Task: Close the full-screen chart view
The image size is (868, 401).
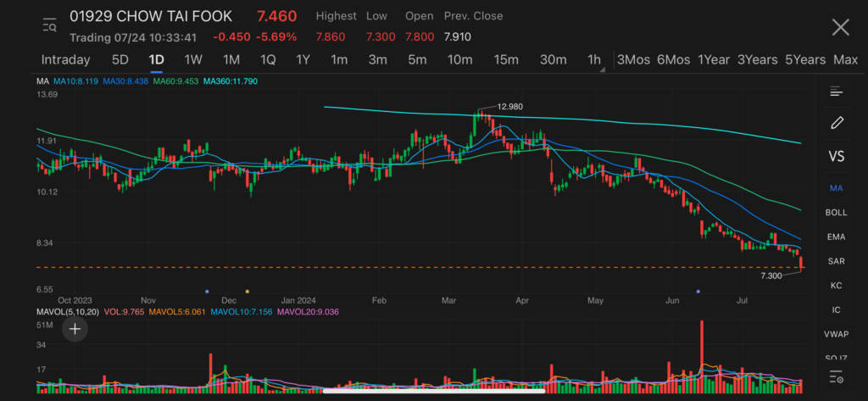Action: point(840,26)
